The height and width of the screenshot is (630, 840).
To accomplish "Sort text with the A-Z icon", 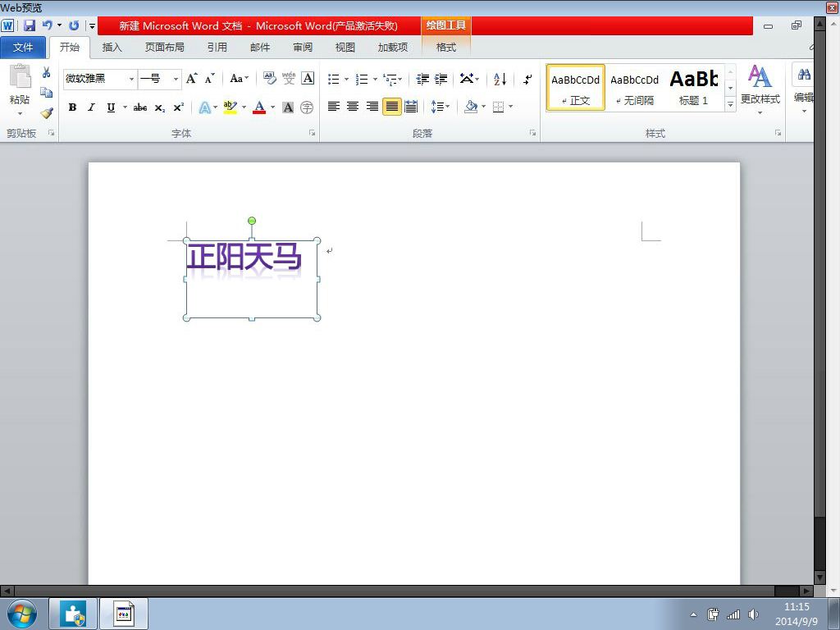I will [500, 80].
